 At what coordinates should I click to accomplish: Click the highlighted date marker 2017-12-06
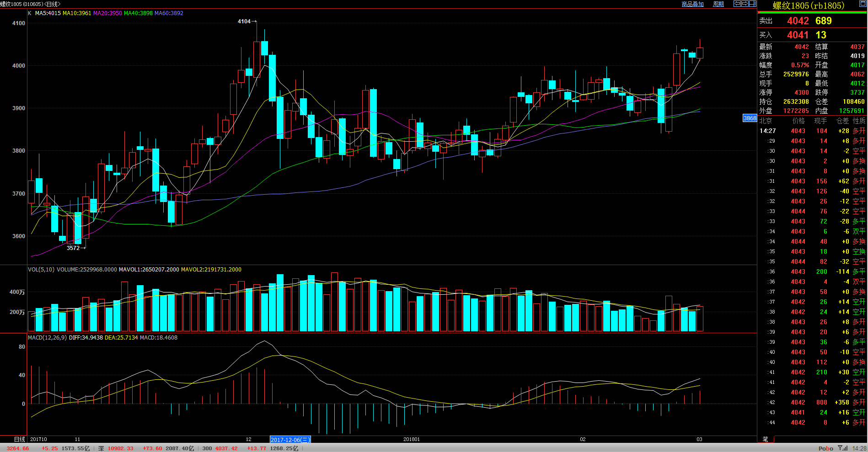pyautogui.click(x=290, y=440)
